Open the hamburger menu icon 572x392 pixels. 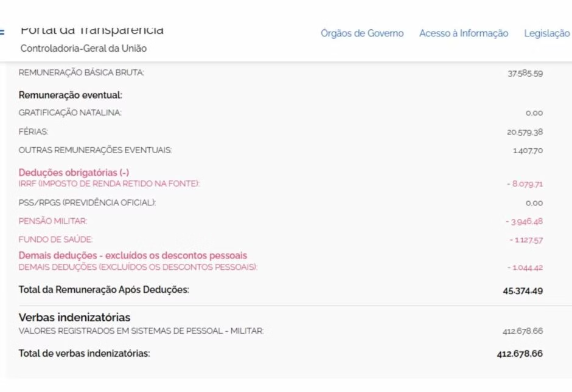2,33
